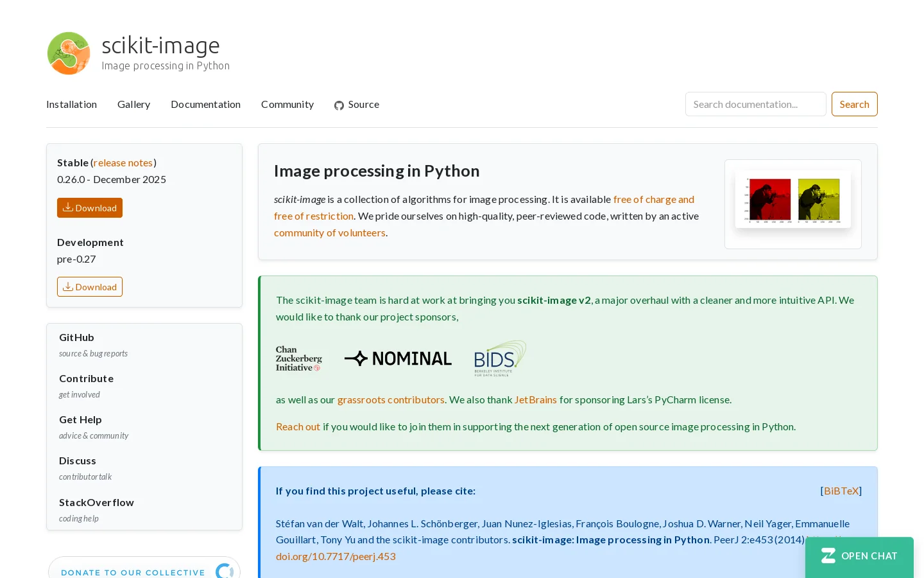Open Discuss contributor talk link

click(x=85, y=468)
